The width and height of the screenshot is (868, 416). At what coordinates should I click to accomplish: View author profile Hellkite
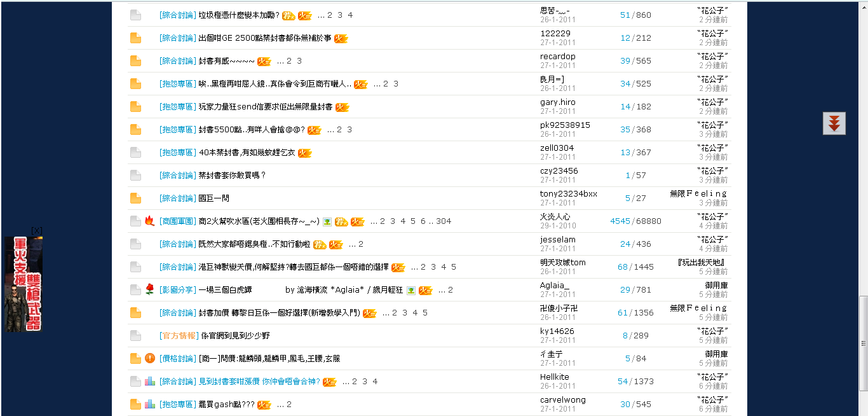tap(555, 377)
